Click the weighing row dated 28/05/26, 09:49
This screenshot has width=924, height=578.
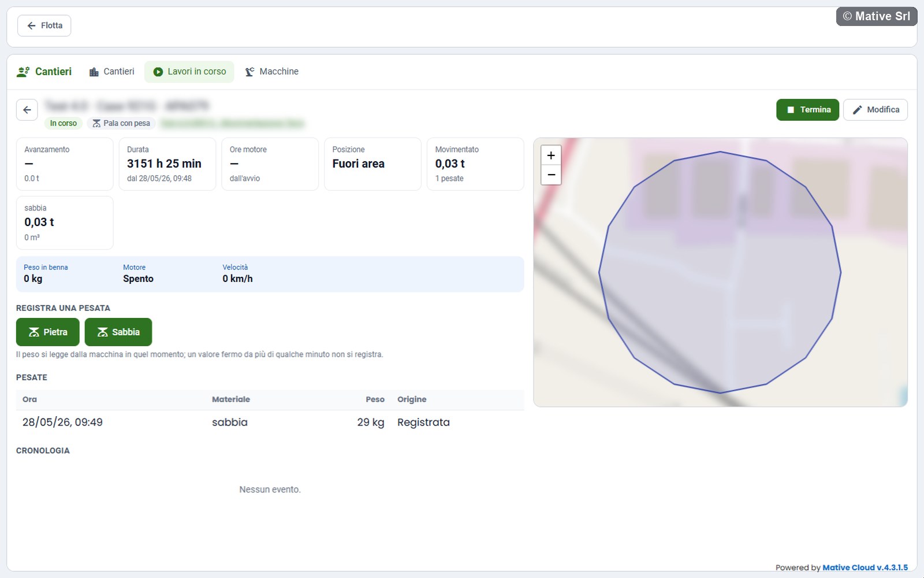pos(270,423)
